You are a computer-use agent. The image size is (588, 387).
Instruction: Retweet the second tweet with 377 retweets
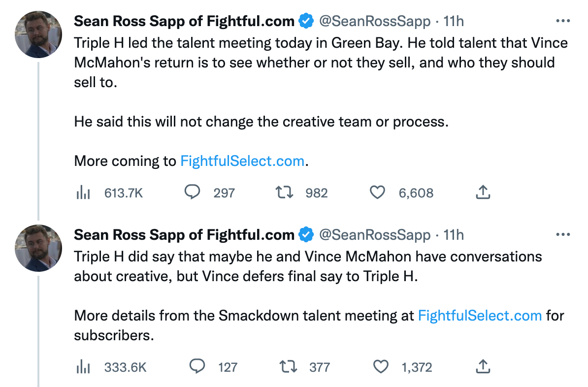(x=288, y=367)
